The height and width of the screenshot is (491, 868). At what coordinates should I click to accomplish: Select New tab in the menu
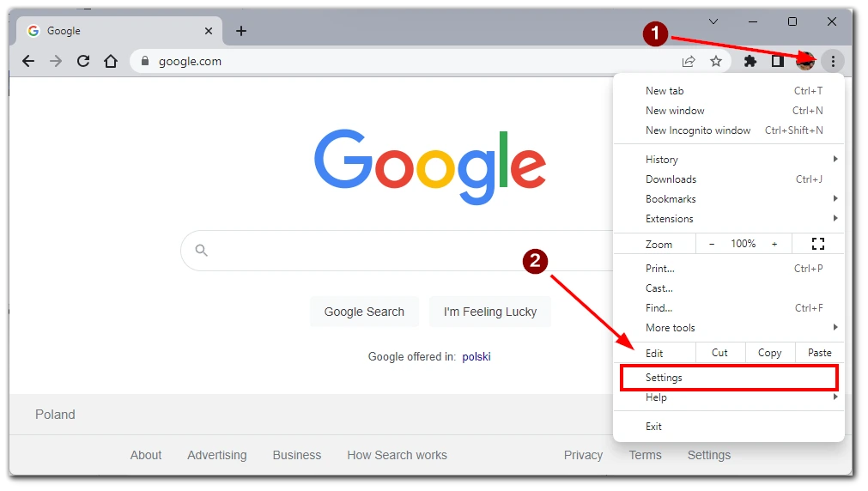tap(729, 91)
